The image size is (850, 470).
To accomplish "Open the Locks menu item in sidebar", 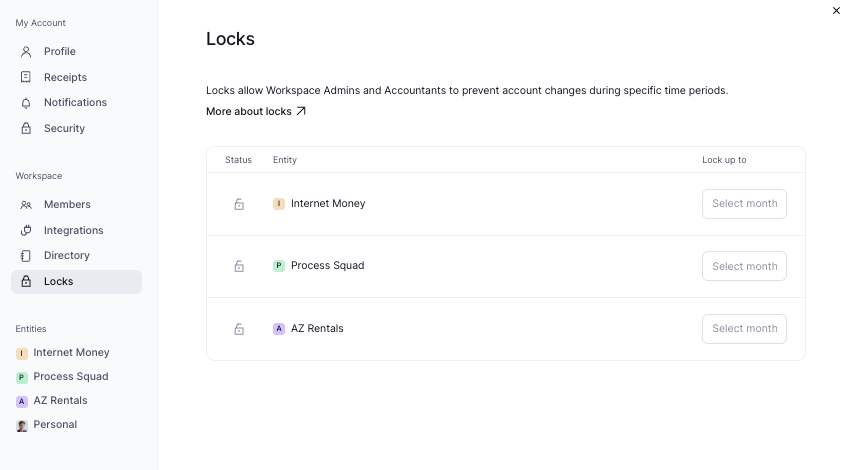I will click(58, 282).
